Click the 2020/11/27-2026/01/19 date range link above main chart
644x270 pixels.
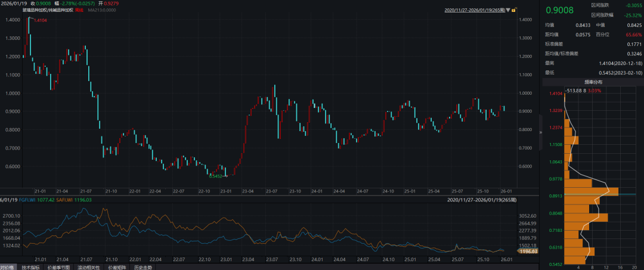click(x=474, y=10)
